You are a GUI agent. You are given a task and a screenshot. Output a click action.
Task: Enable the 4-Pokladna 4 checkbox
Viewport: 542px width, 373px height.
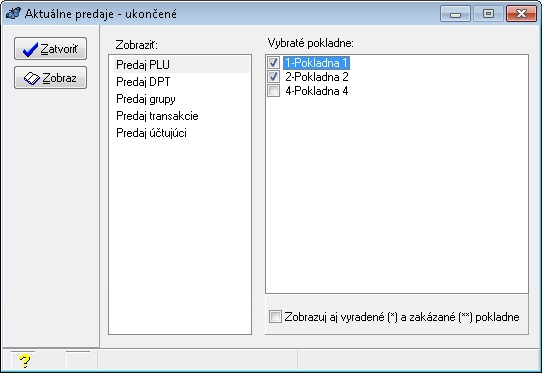pos(273,91)
